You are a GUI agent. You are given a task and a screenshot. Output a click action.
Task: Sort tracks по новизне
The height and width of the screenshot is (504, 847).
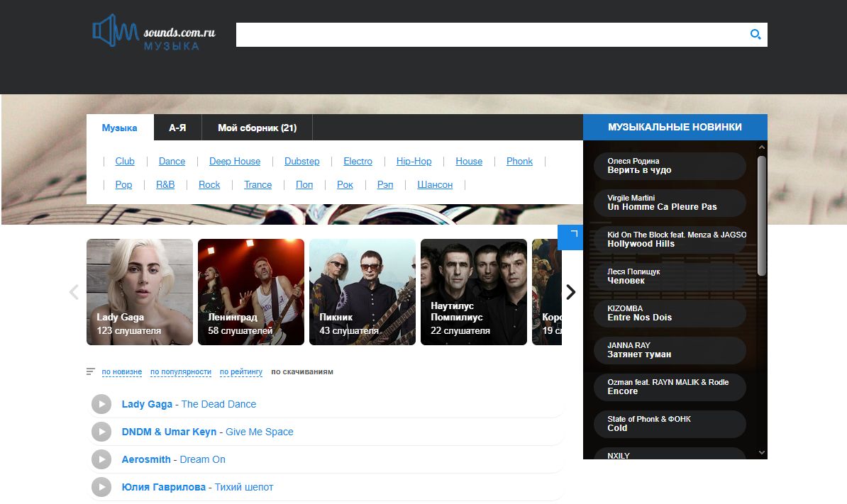point(121,371)
